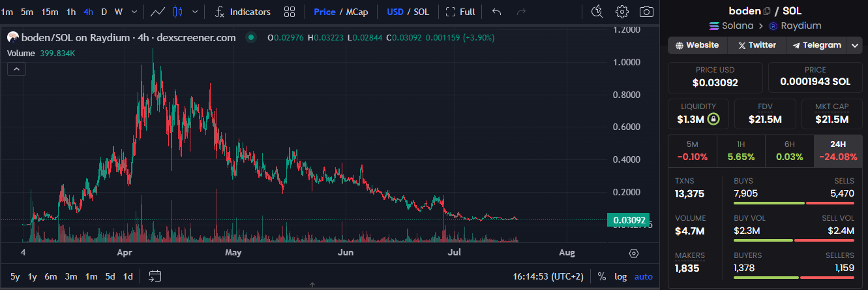Viewport: 868px width, 290px height.
Task: Open the line chart type icon
Action: pos(157,12)
